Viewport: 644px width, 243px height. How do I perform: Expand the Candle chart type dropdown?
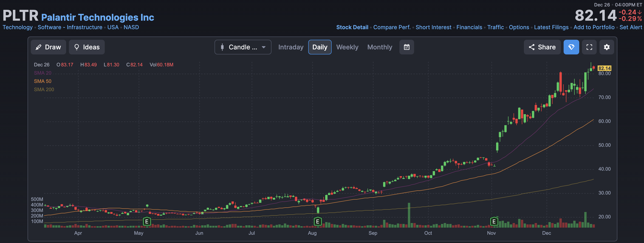[x=243, y=47]
